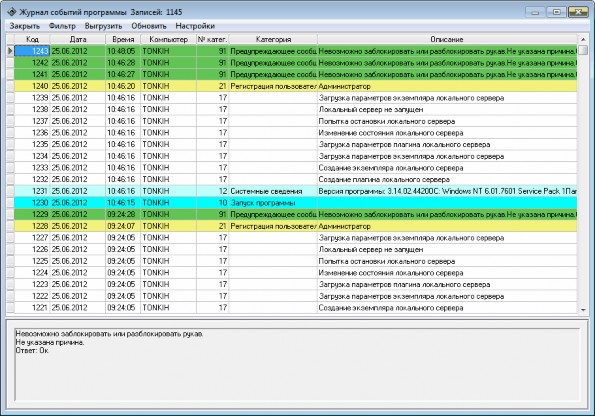595x416 pixels.
Task: Open the Настройки menu
Action: pos(195,26)
